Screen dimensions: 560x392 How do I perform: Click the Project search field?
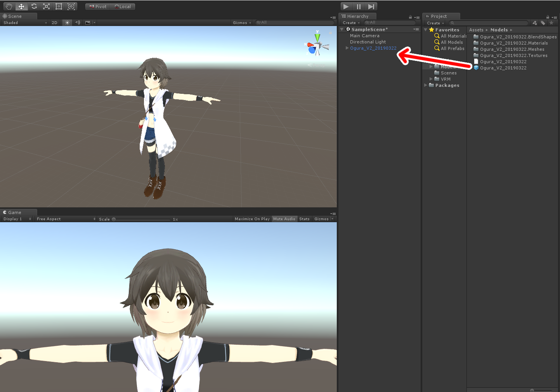(x=489, y=23)
